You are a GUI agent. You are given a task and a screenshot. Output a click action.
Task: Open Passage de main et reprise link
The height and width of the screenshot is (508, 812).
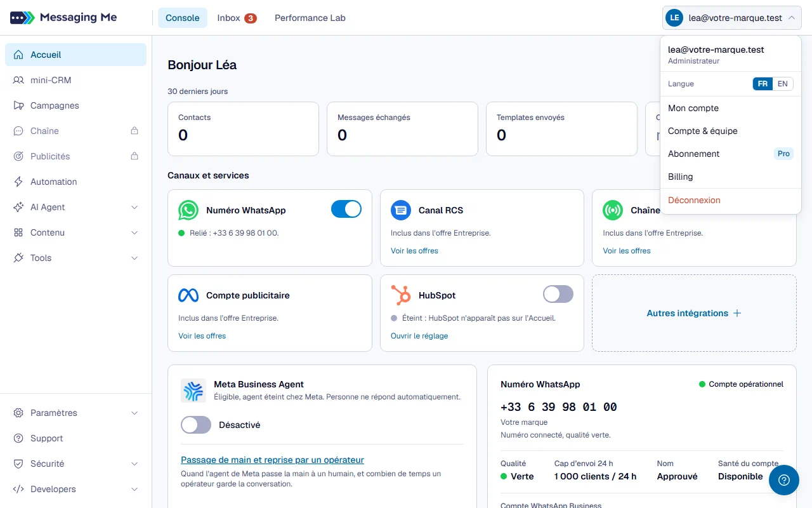click(272, 460)
